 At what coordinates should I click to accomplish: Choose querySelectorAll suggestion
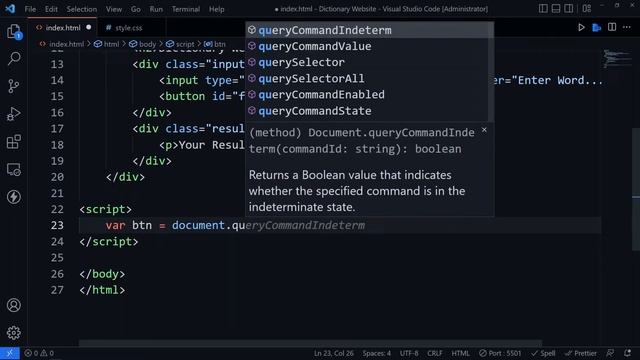(367, 78)
